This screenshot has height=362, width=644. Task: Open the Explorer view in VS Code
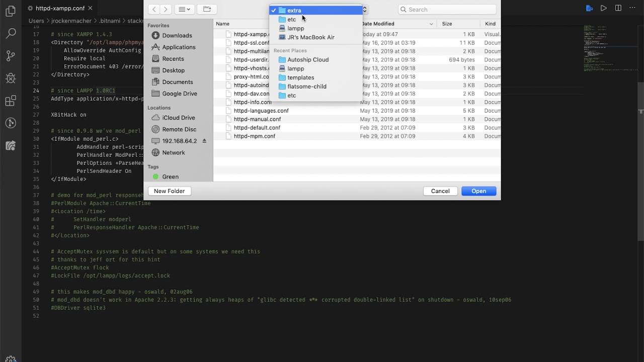[x=11, y=12]
